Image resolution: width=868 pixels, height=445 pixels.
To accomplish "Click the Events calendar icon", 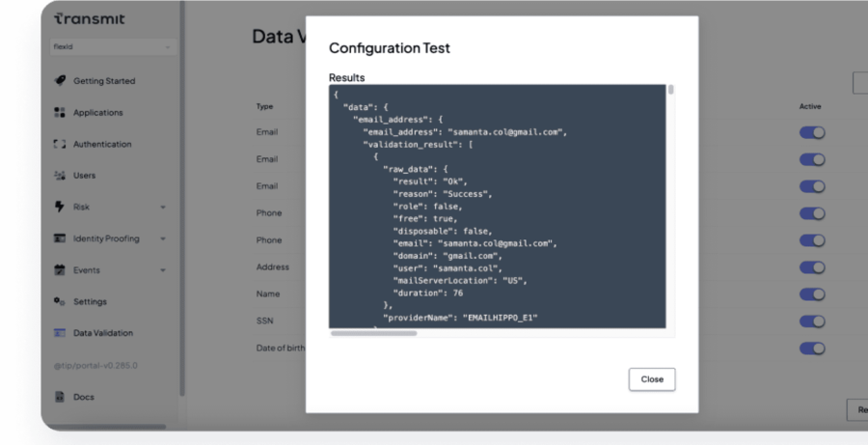I will [60, 270].
